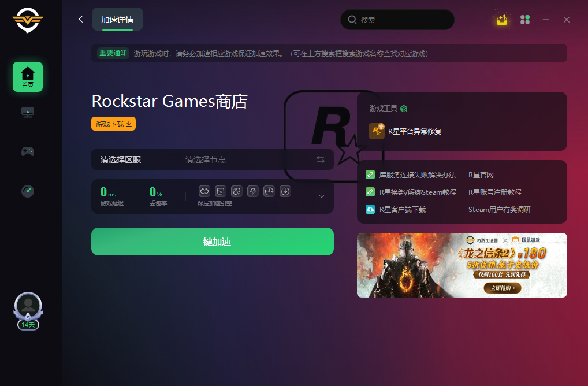Open the yellow gift rewards icon

pyautogui.click(x=502, y=20)
